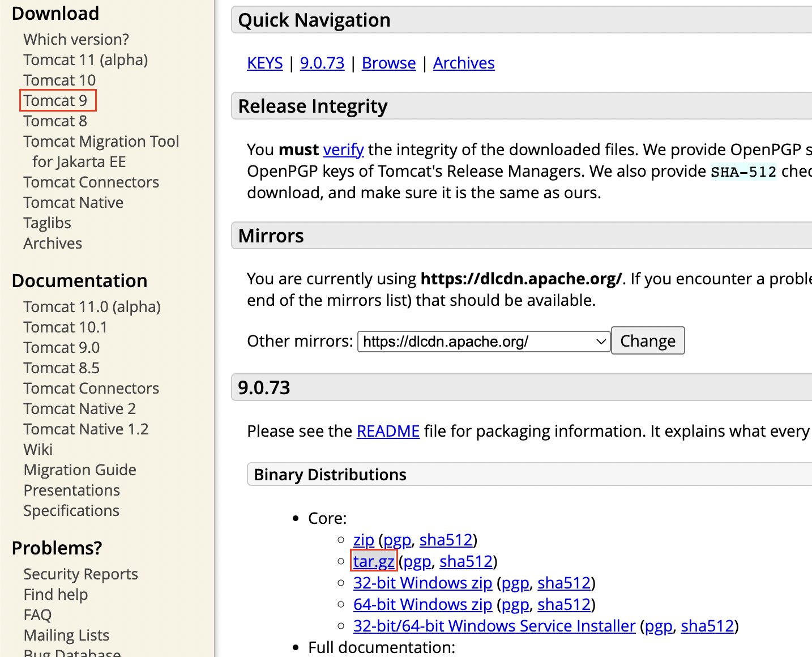Open the Other mirrors dropdown

click(x=484, y=342)
